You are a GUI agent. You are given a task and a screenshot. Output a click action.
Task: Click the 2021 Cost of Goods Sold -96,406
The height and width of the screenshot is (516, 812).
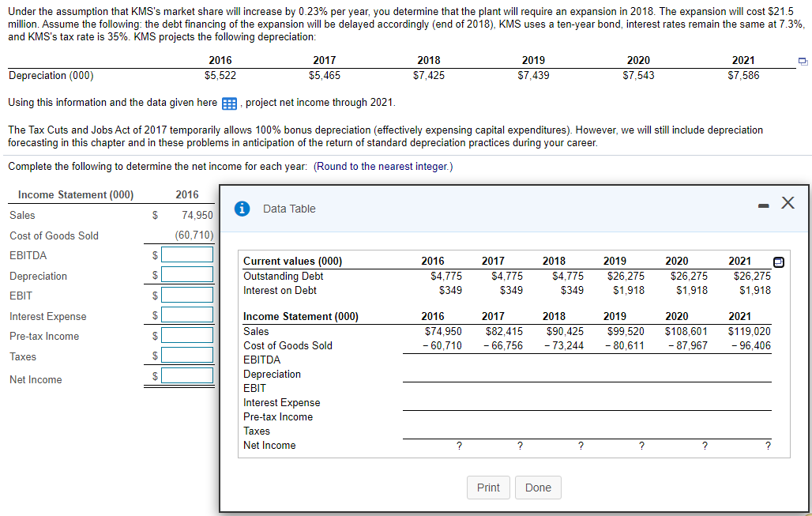coord(751,345)
